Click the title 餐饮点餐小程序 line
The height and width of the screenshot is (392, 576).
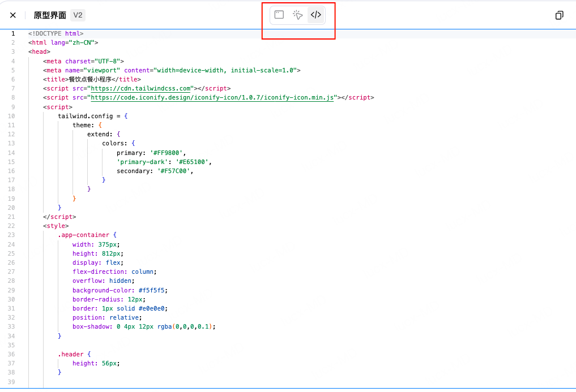pos(92,79)
